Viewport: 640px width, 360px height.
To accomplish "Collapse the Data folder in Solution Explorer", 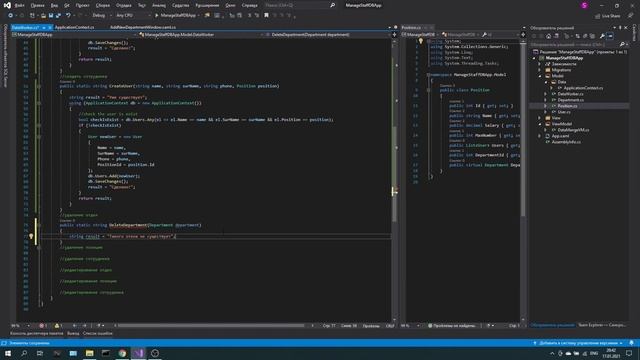I will (546, 82).
